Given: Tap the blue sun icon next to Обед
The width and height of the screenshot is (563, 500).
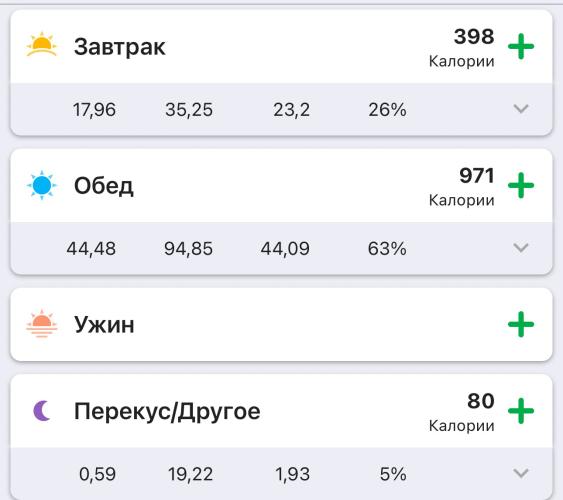Looking at the screenshot, I should [42, 185].
